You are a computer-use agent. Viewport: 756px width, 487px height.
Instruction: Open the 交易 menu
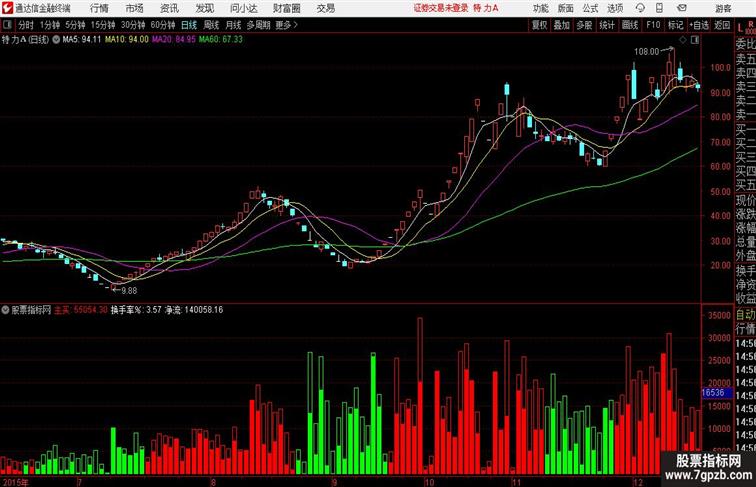[x=325, y=8]
